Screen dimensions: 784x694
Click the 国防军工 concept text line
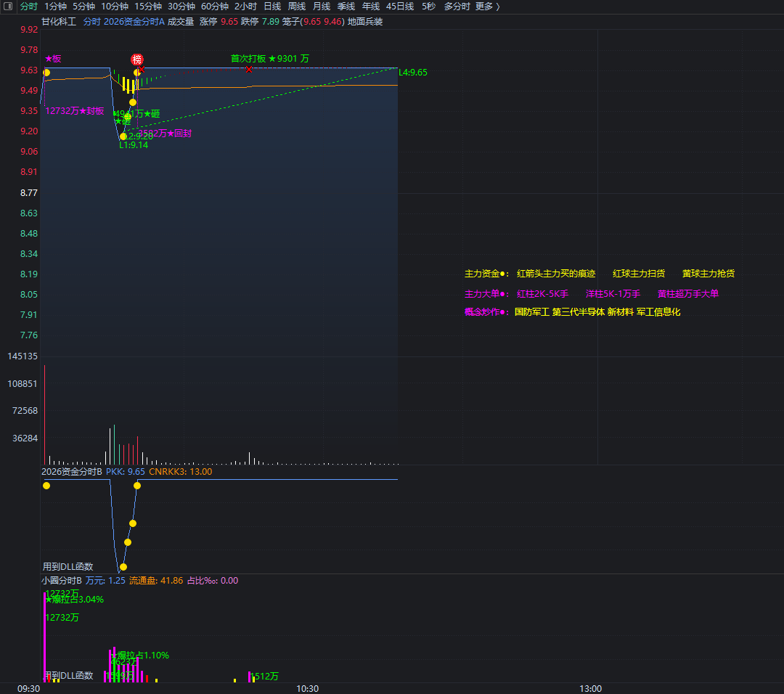tap(597, 312)
